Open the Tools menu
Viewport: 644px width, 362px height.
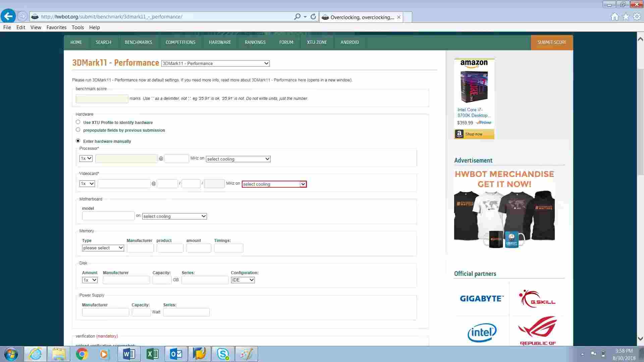click(78, 27)
